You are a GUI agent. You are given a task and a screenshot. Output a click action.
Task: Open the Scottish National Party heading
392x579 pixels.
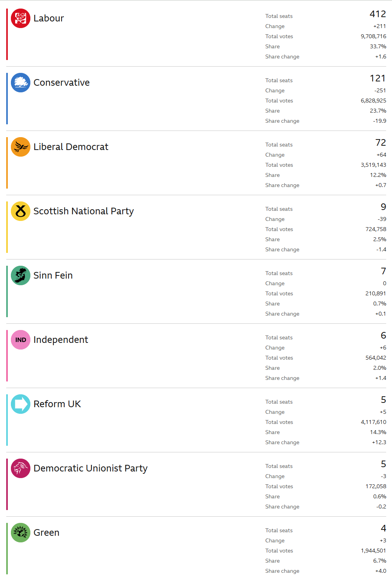click(83, 211)
